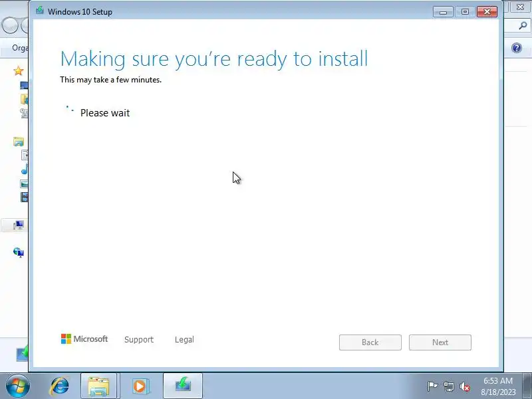Select Windows 10 Setup taskbar button

coord(183,386)
